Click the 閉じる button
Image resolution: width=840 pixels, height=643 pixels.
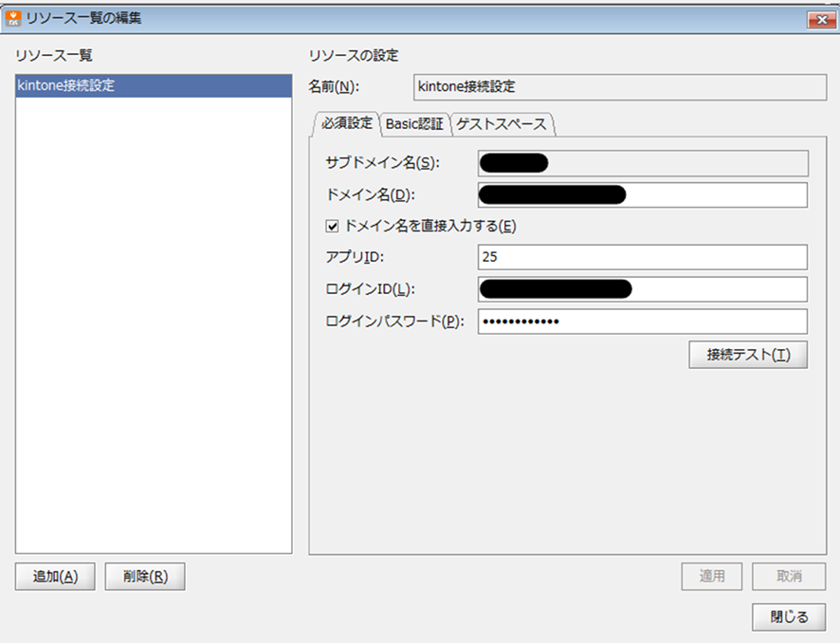789,617
